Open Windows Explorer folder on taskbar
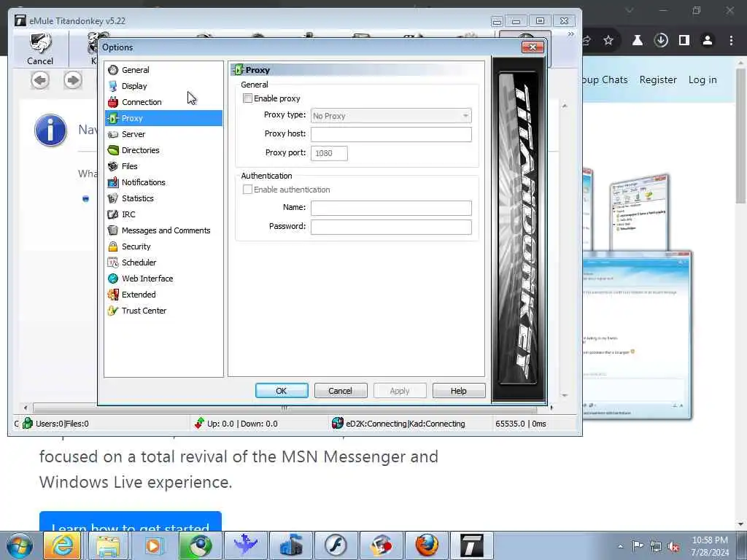Screen dimensions: 747x560 click(108, 545)
